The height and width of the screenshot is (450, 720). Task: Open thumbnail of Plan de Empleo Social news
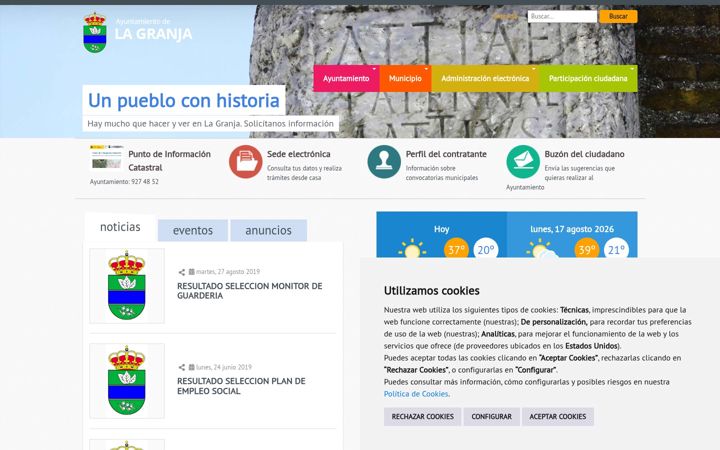pos(127,381)
